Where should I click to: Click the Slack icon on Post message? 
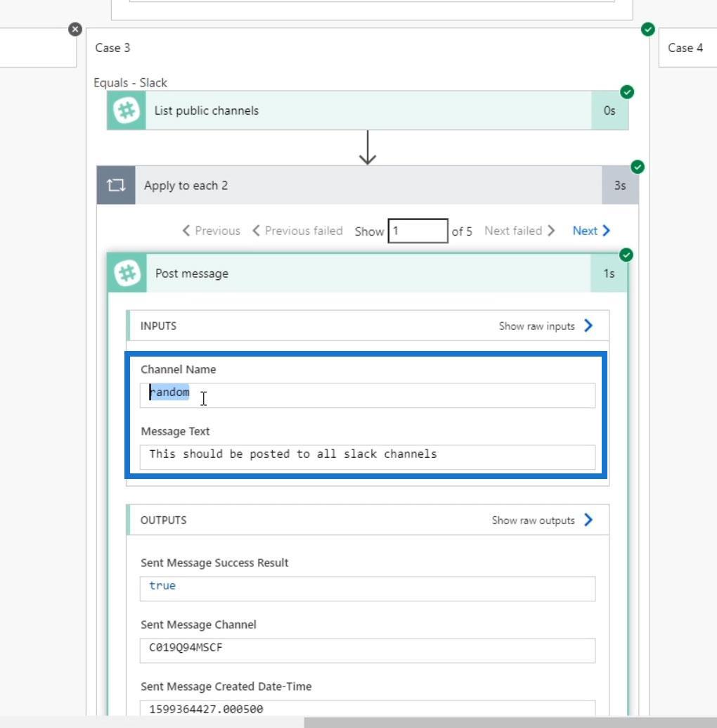127,274
